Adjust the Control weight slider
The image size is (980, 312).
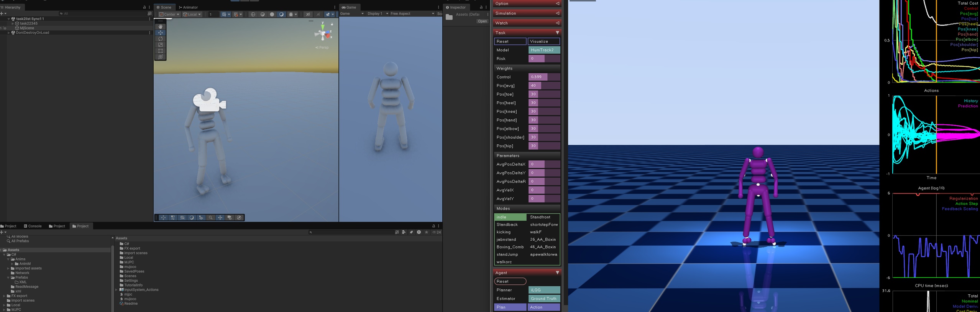pos(544,77)
